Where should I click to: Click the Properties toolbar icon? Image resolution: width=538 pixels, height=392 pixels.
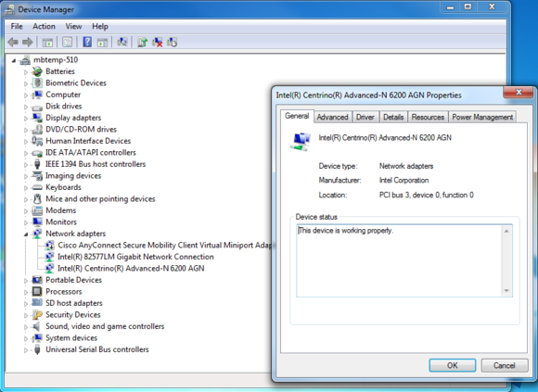(67, 42)
